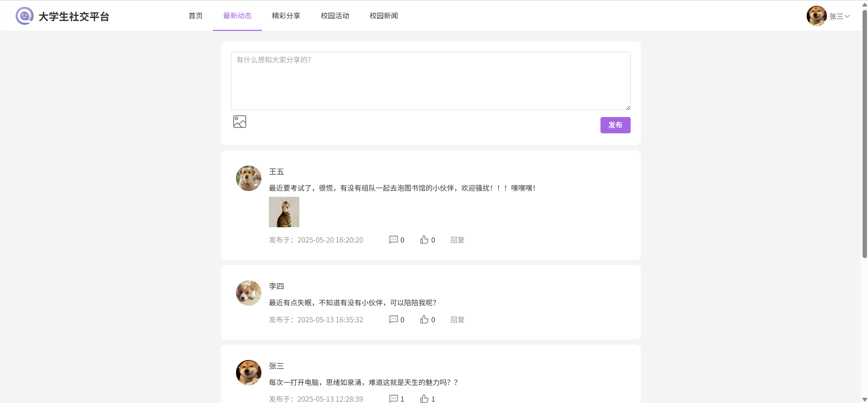Image resolution: width=868 pixels, height=403 pixels.
Task: Click the image upload icon
Action: [239, 122]
